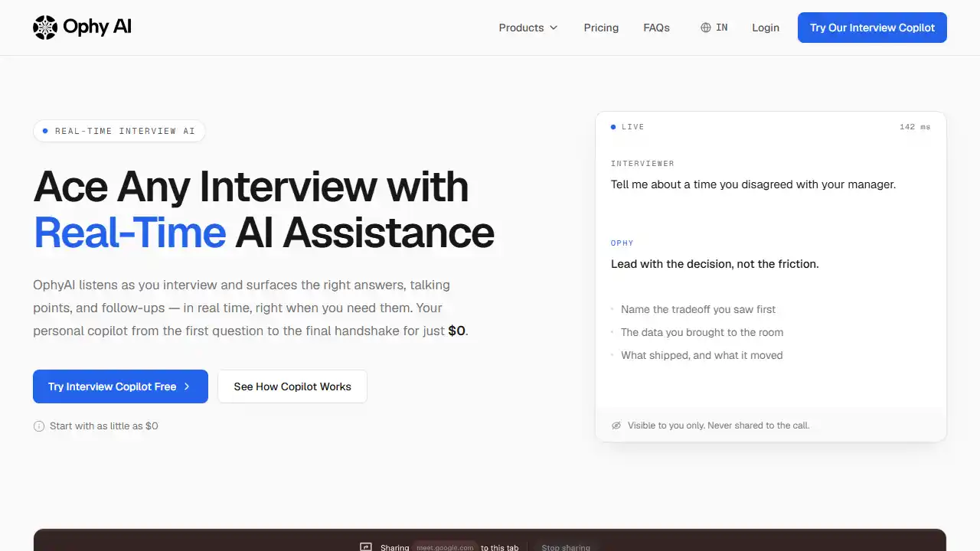
Task: Click the arrow in Try Interview Copilot Free
Action: [x=187, y=386]
